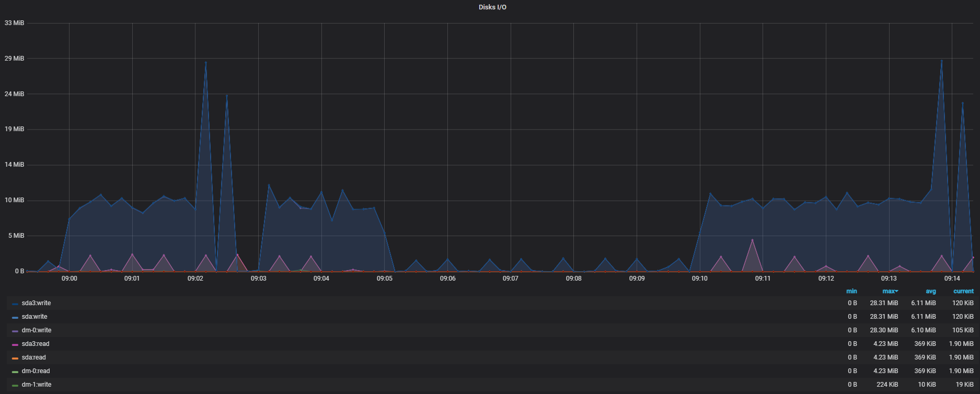Click the dm-0:read row current '1.90 MiB'
This screenshot has width=980, height=394.
[961, 371]
